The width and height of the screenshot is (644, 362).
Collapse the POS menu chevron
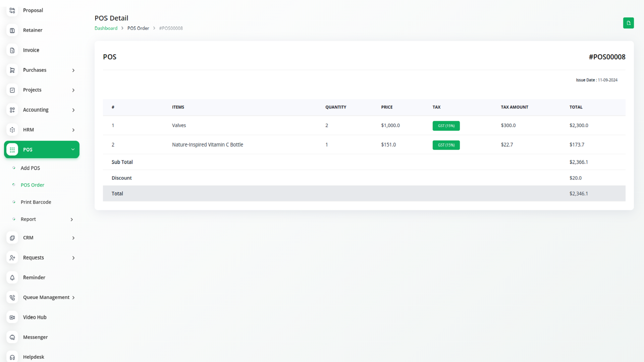(x=73, y=149)
